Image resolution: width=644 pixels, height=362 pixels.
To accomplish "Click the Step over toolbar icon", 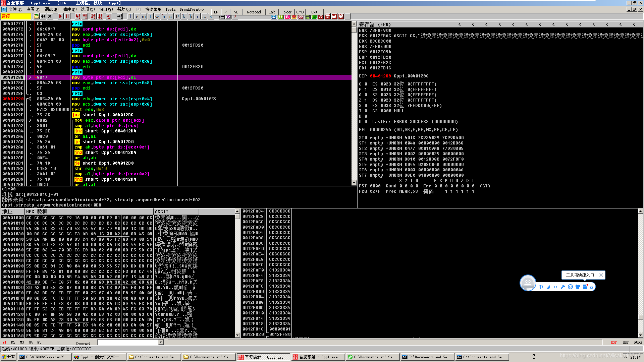I will 85,16.
